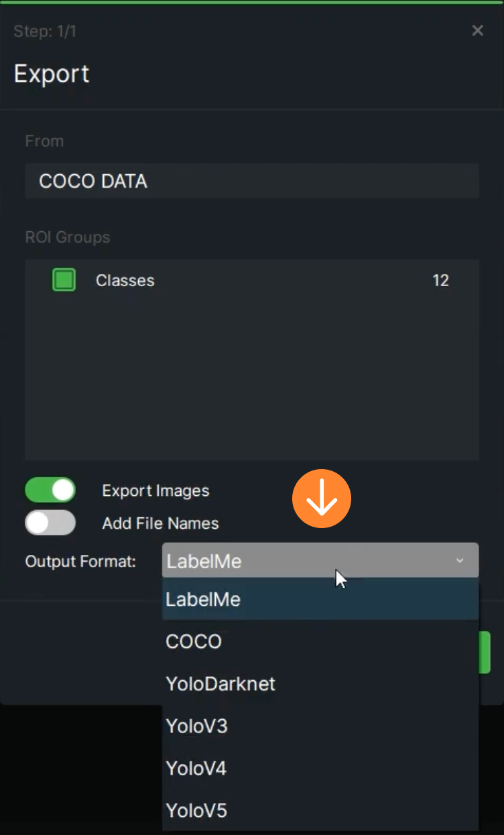This screenshot has height=835, width=504.
Task: Click empty area of ROI Groups list
Action: coord(252,379)
